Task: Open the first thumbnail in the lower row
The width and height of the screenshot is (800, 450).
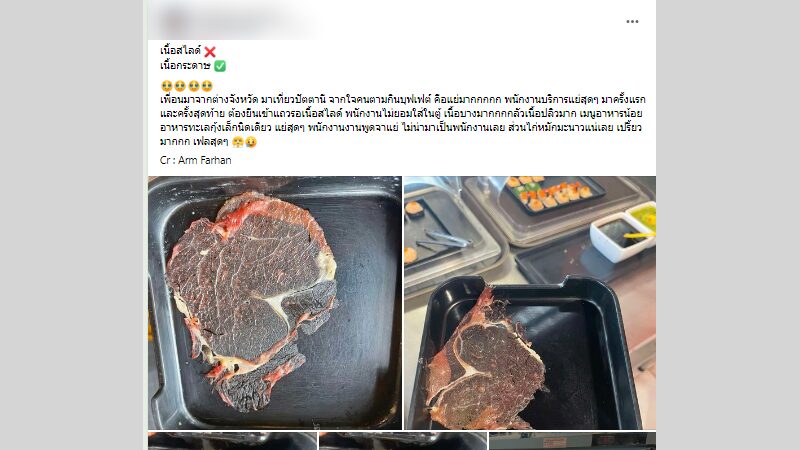Action: (x=233, y=441)
